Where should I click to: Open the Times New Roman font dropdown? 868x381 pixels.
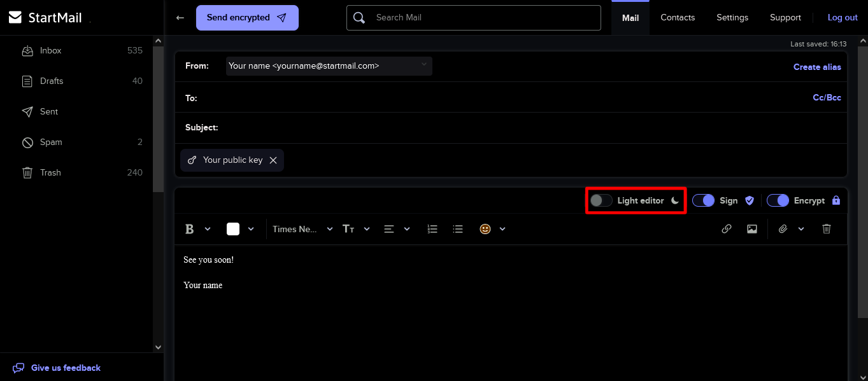pos(302,229)
